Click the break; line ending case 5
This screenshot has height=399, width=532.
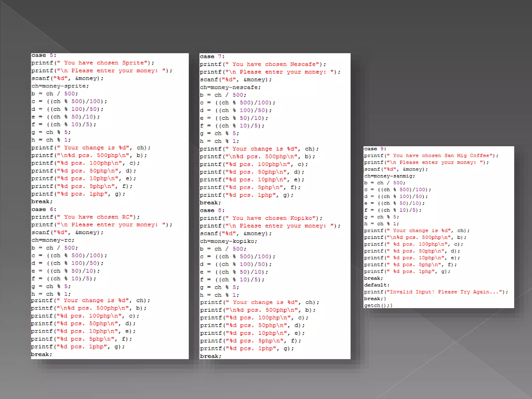[42, 202]
